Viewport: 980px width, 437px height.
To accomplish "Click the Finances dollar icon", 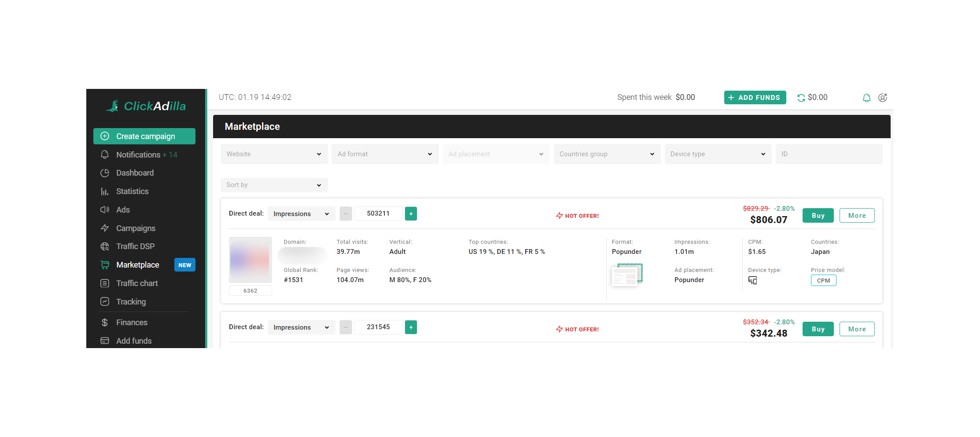I will (x=105, y=323).
